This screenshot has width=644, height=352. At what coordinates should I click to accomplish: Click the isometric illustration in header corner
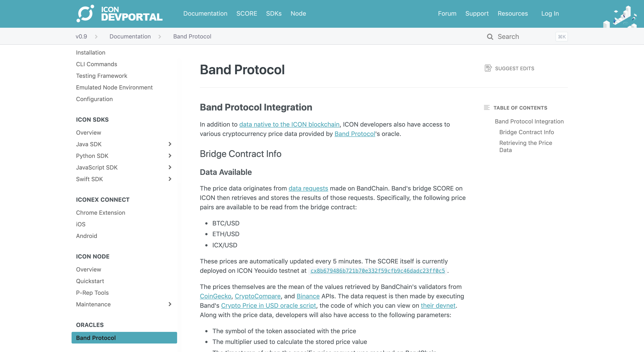pos(620,16)
